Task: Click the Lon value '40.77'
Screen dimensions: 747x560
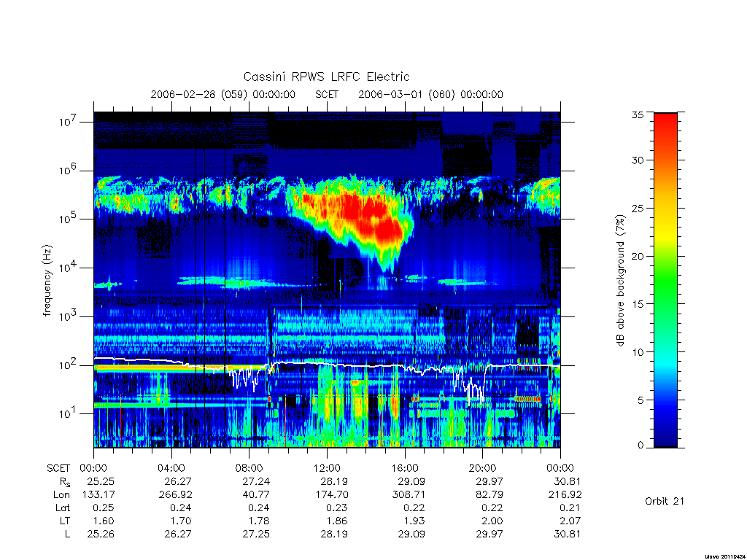Action: pos(256,495)
